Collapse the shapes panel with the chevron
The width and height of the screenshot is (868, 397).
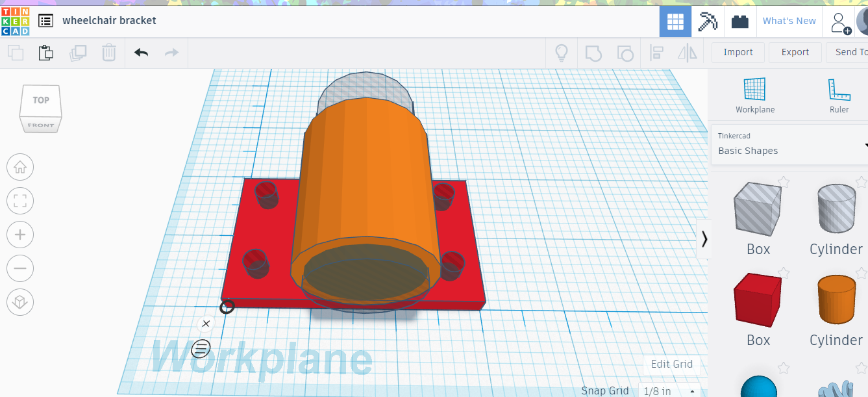point(704,239)
